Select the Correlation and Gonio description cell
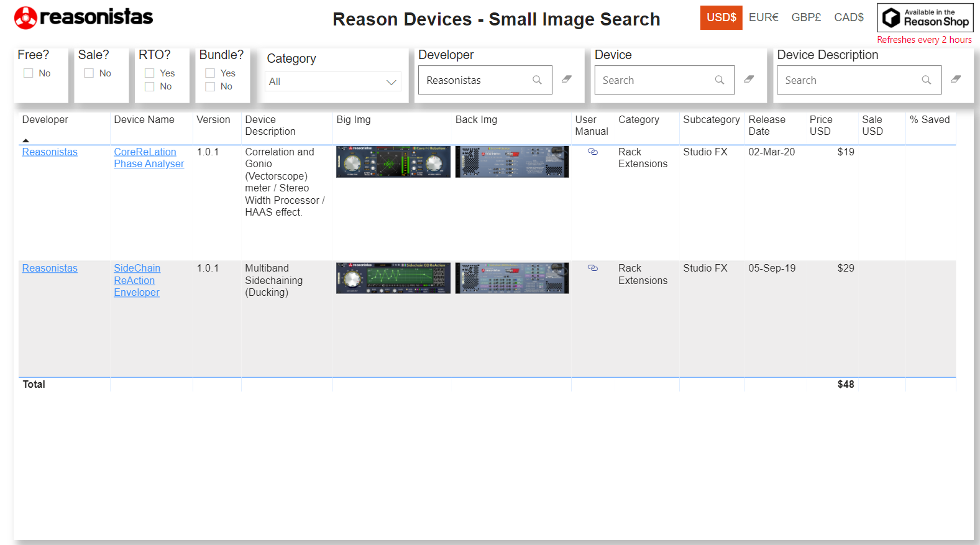The width and height of the screenshot is (980, 545). (285, 182)
